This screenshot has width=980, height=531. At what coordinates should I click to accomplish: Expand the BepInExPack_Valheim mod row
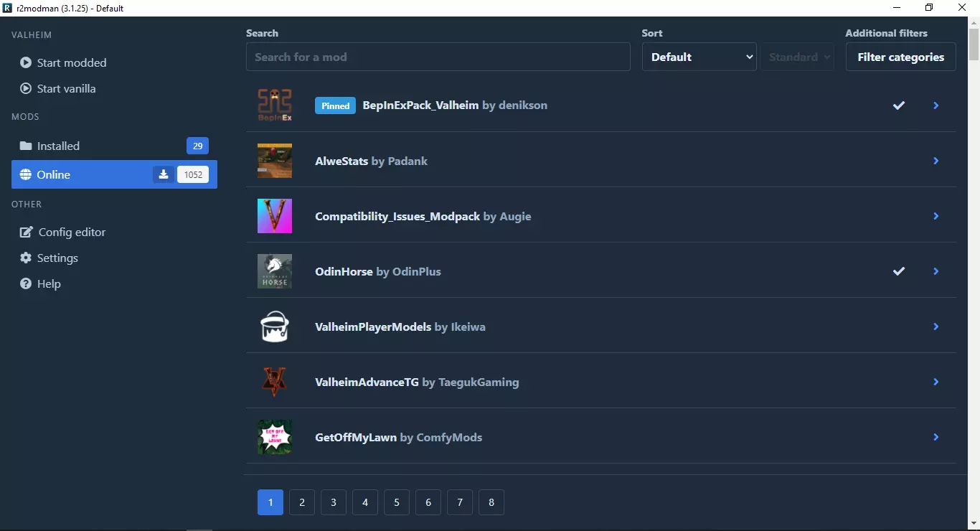[936, 105]
